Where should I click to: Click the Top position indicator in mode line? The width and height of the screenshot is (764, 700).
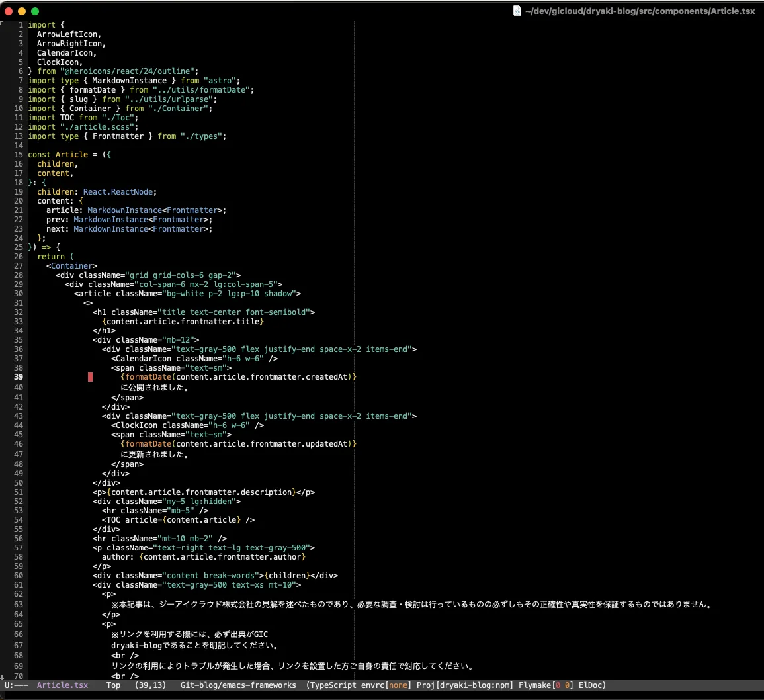[x=113, y=685]
